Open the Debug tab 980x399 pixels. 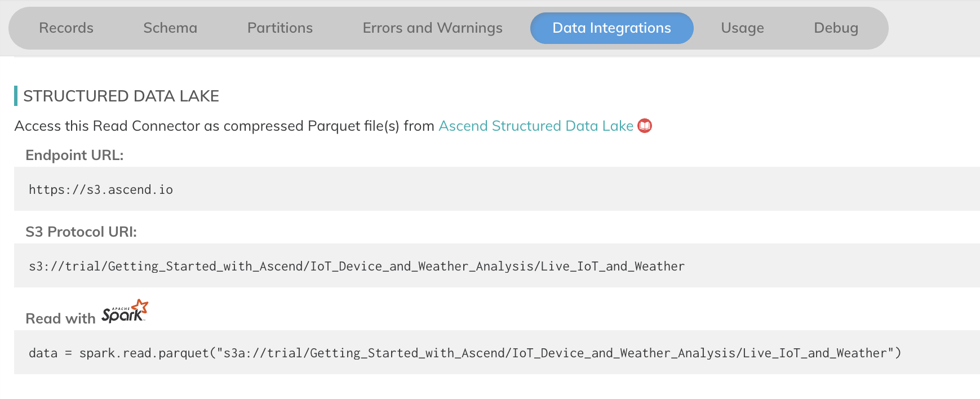836,28
